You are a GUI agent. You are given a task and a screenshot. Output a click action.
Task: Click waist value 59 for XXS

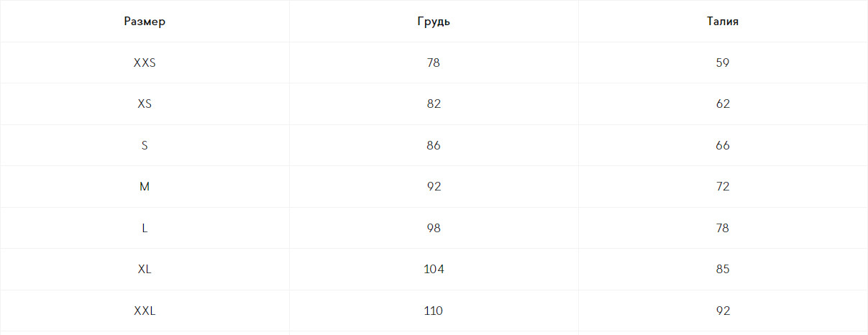click(723, 63)
